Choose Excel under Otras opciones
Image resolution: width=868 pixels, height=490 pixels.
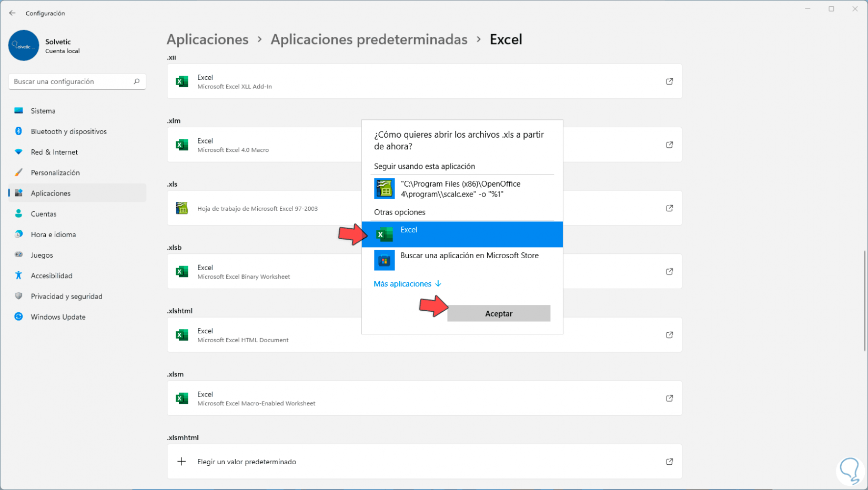click(462, 234)
